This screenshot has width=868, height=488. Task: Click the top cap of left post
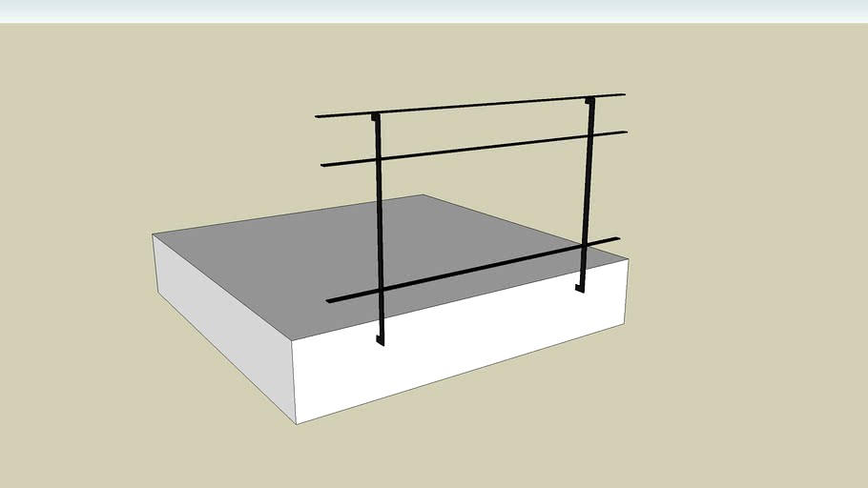coord(376,117)
